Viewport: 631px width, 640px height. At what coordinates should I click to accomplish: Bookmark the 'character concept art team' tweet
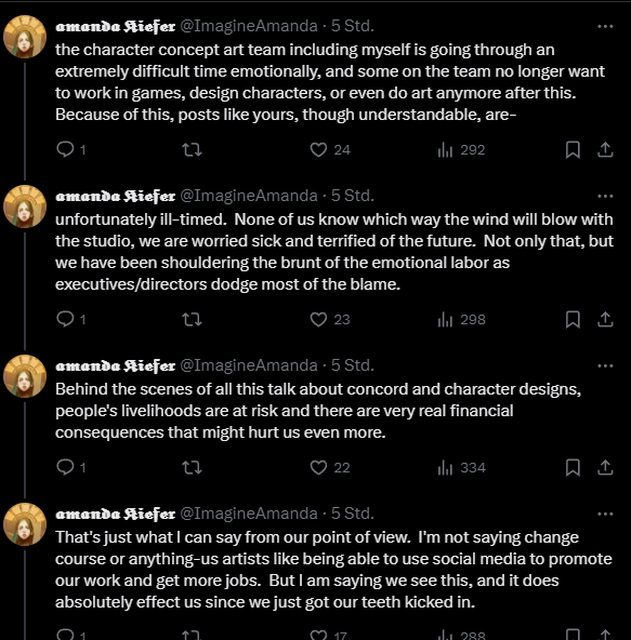tap(573, 150)
